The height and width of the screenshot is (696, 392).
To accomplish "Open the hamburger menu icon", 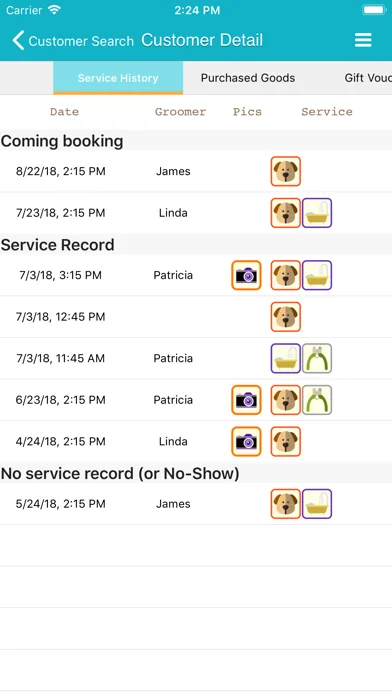I will pyautogui.click(x=363, y=40).
